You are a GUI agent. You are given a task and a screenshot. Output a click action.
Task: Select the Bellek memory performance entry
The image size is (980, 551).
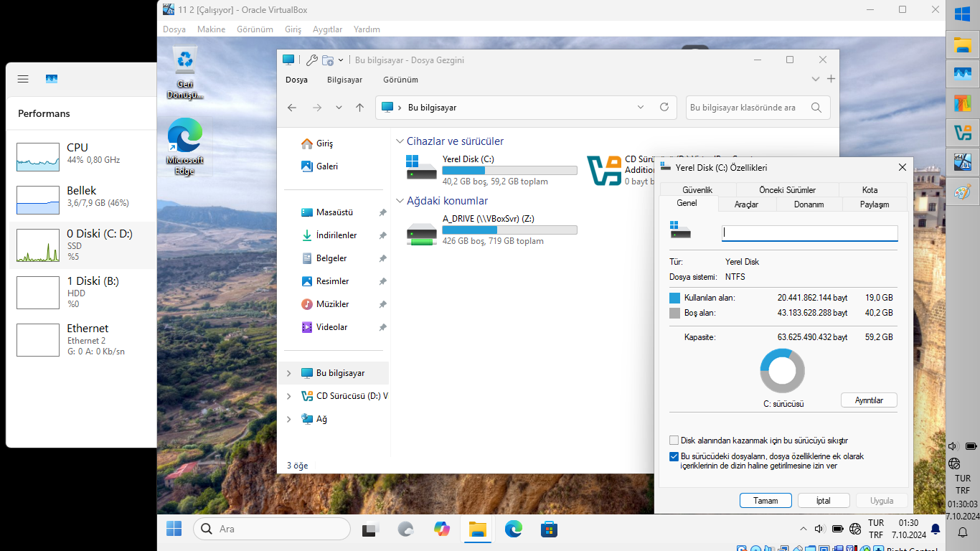pyautogui.click(x=80, y=199)
